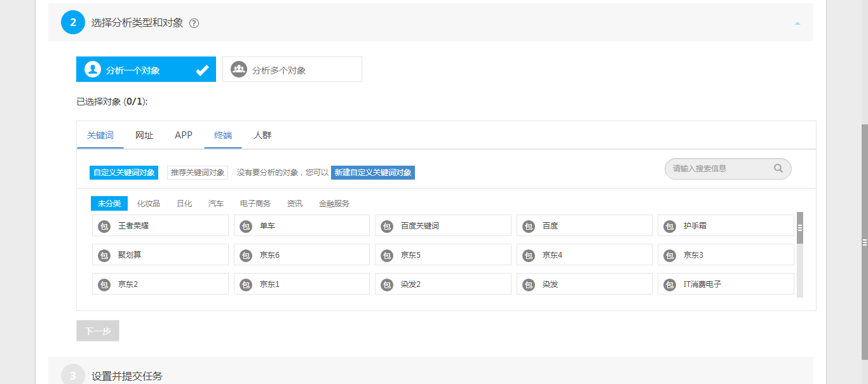Select 分析多个对象 mode
The height and width of the screenshot is (384, 868).
(x=292, y=70)
